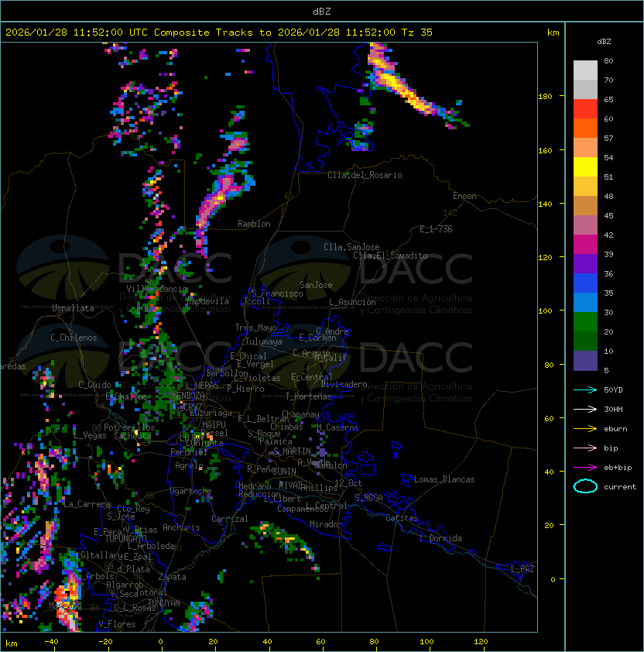The height and width of the screenshot is (652, 644).
Task: Click the 'Tz 35' value in header
Action: (x=417, y=32)
